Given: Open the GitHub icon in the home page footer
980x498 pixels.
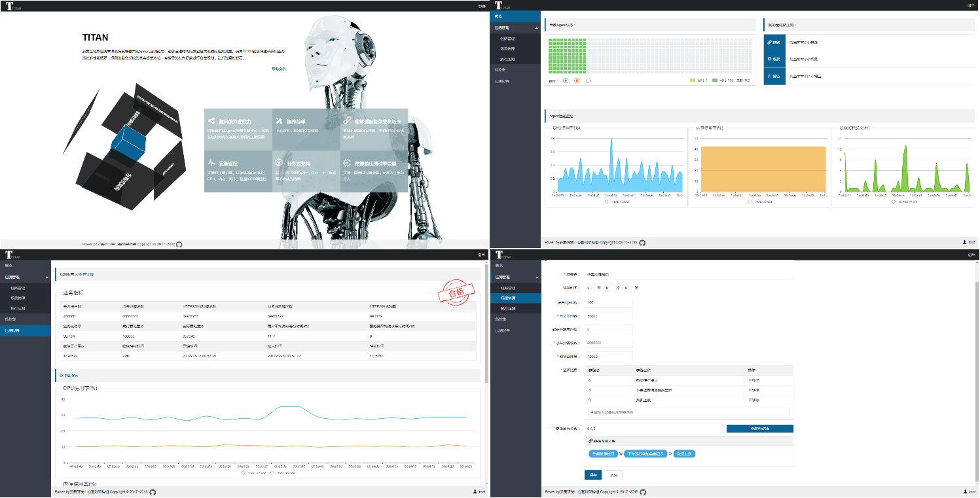Looking at the screenshot, I should point(179,244).
